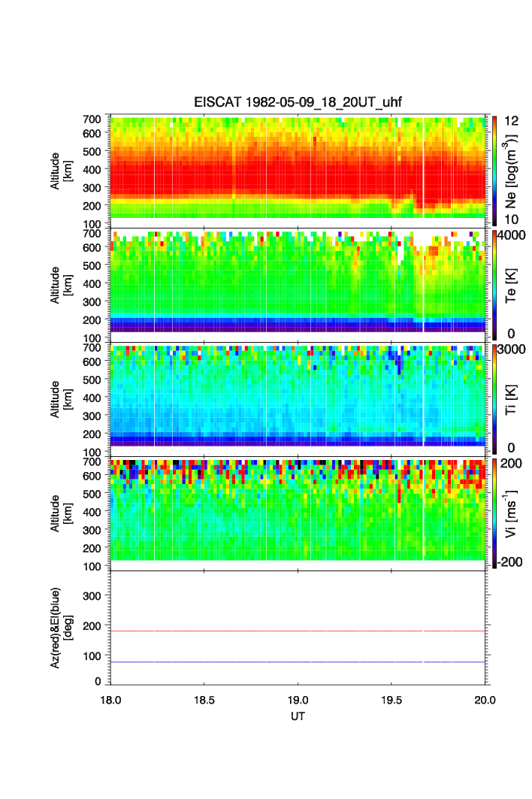Click the red band in the electron density panel
Viewport: 532px width, 799px height.
(298, 180)
